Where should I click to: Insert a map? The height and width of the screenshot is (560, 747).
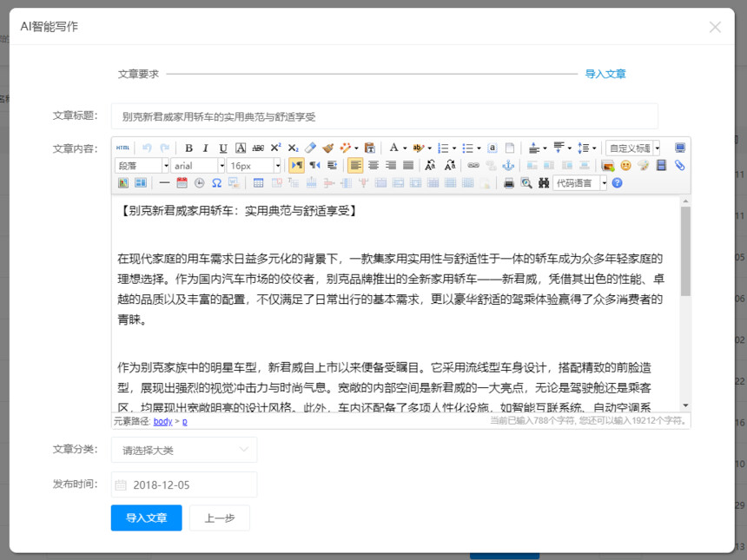click(x=123, y=183)
